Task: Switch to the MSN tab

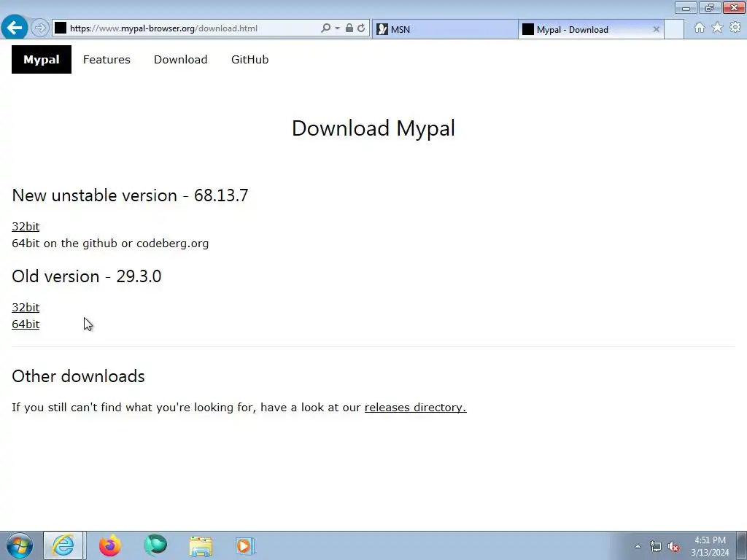Action: click(444, 29)
